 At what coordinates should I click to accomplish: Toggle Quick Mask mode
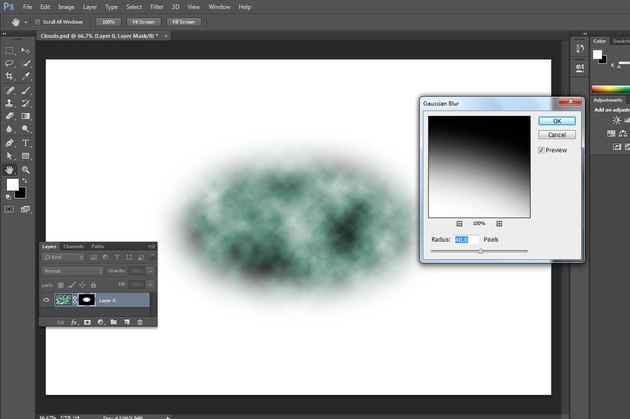point(9,209)
